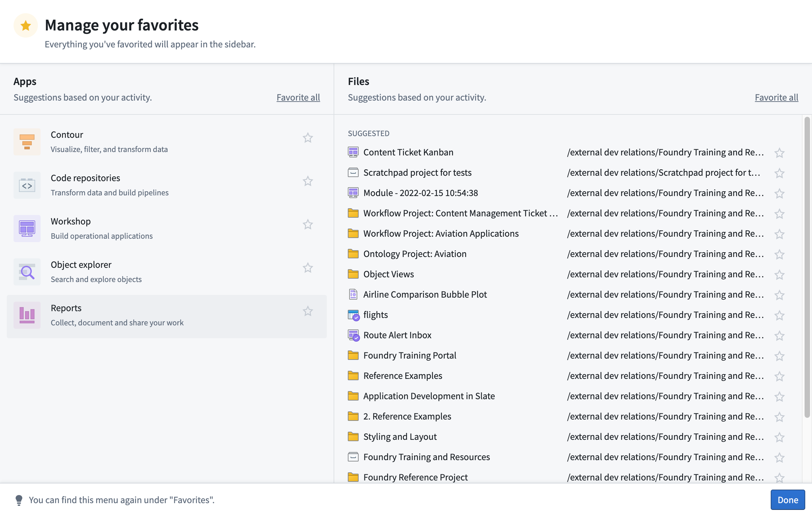Star Workflow Project: Aviation Applications

tap(780, 234)
